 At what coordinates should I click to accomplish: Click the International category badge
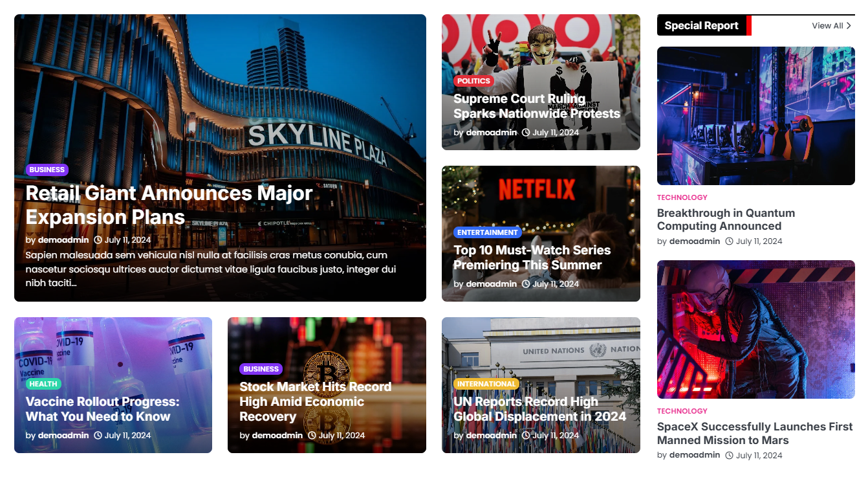tap(486, 384)
